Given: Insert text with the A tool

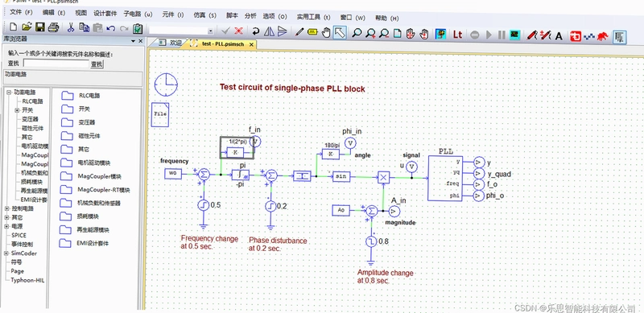Looking at the screenshot, I should (559, 36).
